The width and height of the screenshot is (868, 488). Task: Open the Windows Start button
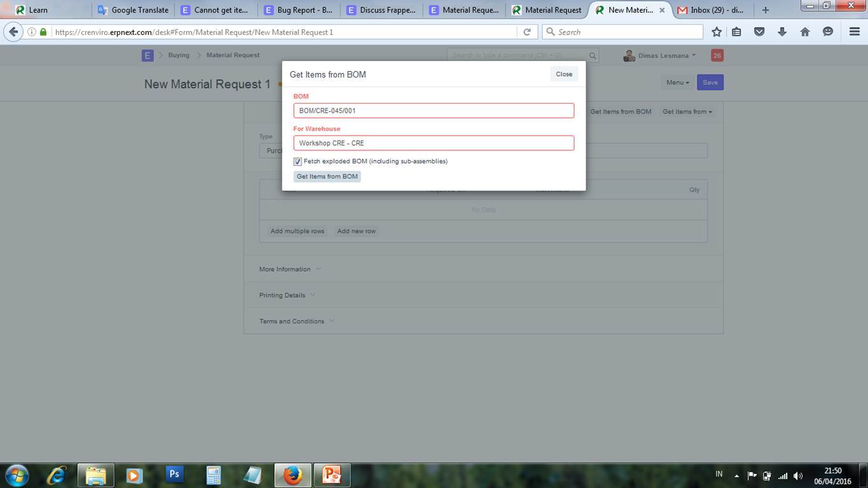[17, 475]
